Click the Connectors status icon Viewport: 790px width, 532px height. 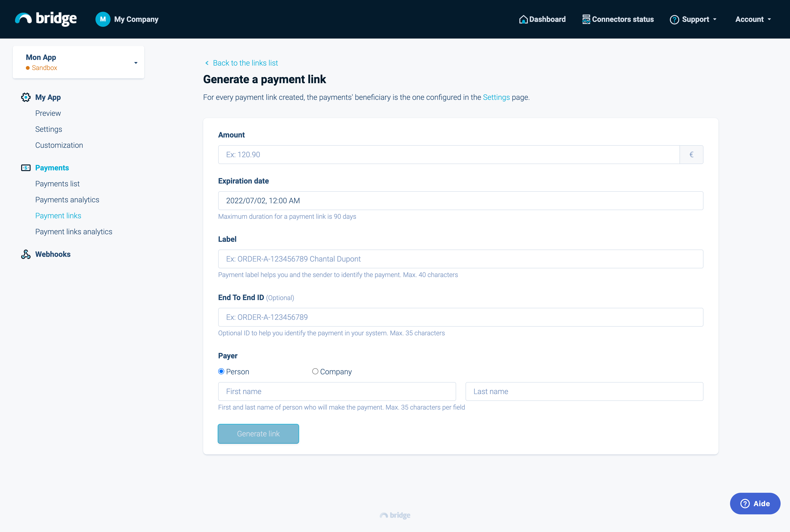pos(586,19)
